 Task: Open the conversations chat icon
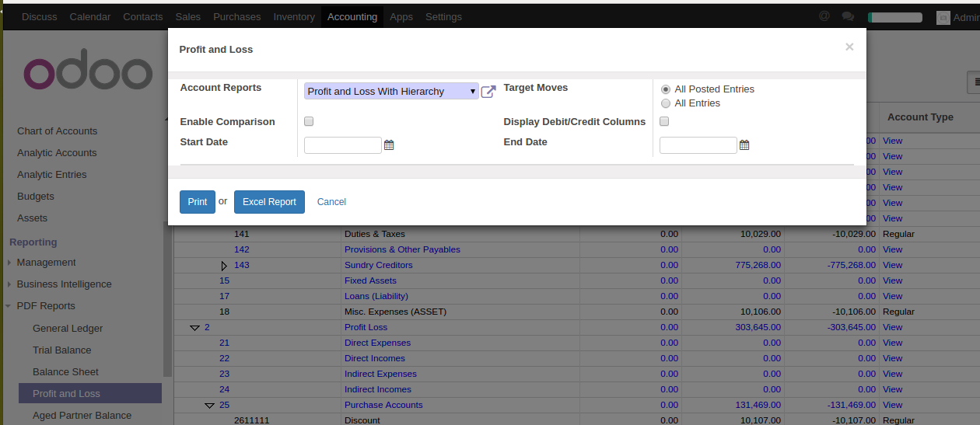[848, 16]
